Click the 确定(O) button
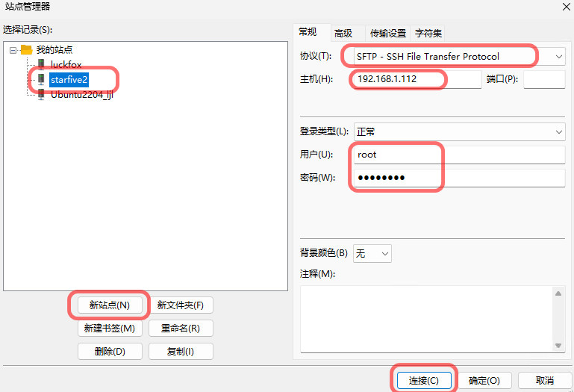 pos(484,381)
